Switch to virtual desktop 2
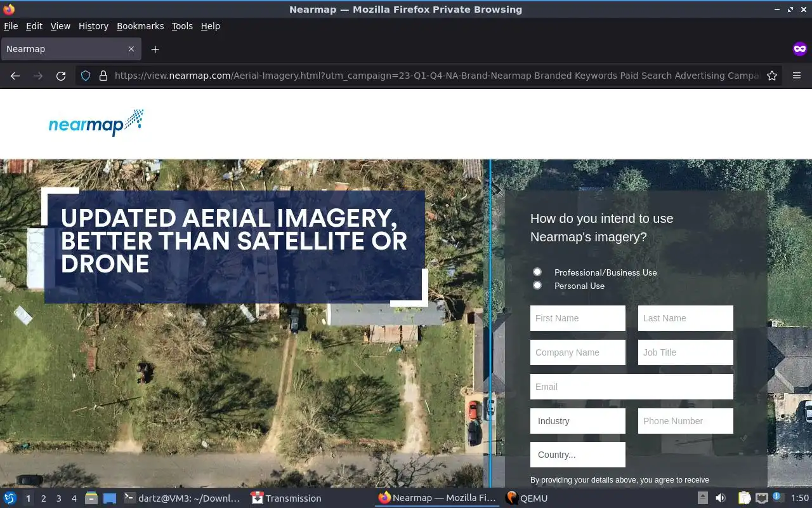The height and width of the screenshot is (508, 812). pyautogui.click(x=43, y=498)
